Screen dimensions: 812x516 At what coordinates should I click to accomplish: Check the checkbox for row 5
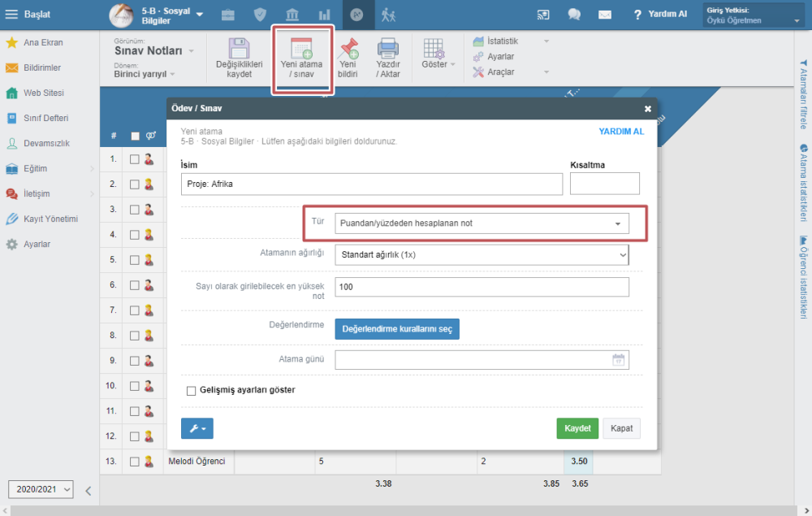click(x=135, y=260)
